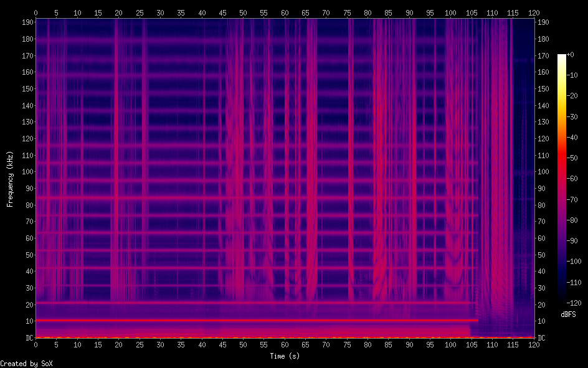This screenshot has width=588, height=368.
Task: Select the "-60" label on the color scale
Action: (574, 179)
